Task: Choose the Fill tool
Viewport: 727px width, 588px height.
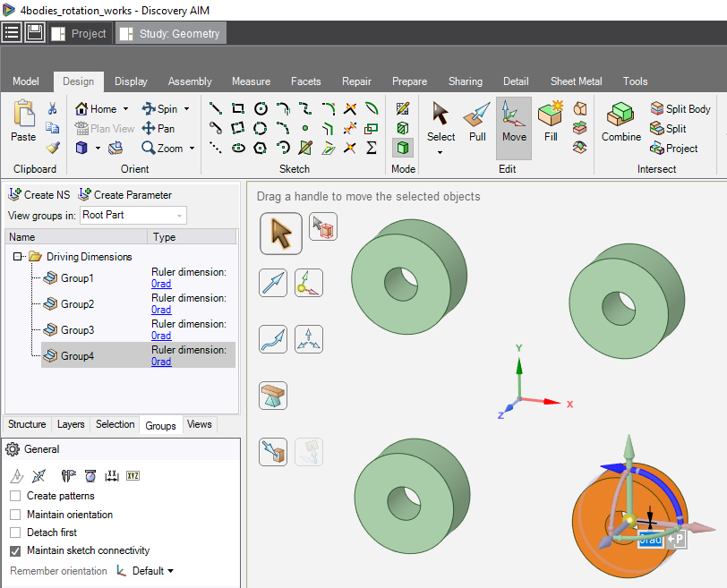Action: click(x=551, y=122)
